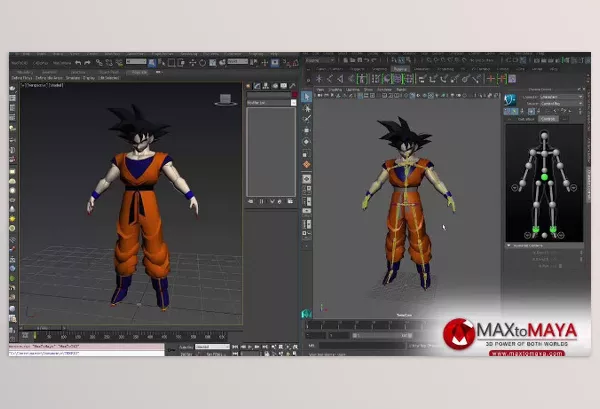
Task: Click the Create Locator shelf icon in Maya
Action: 319,79
